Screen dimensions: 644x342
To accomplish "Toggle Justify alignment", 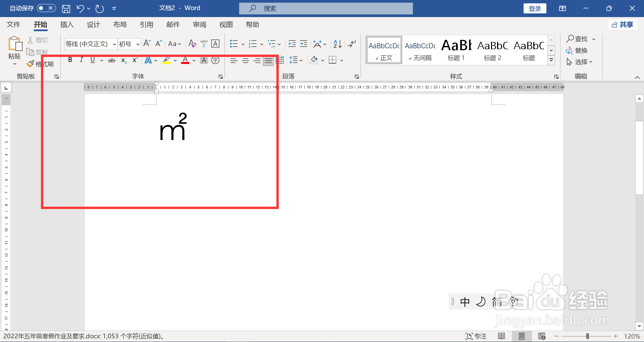I will [268, 61].
